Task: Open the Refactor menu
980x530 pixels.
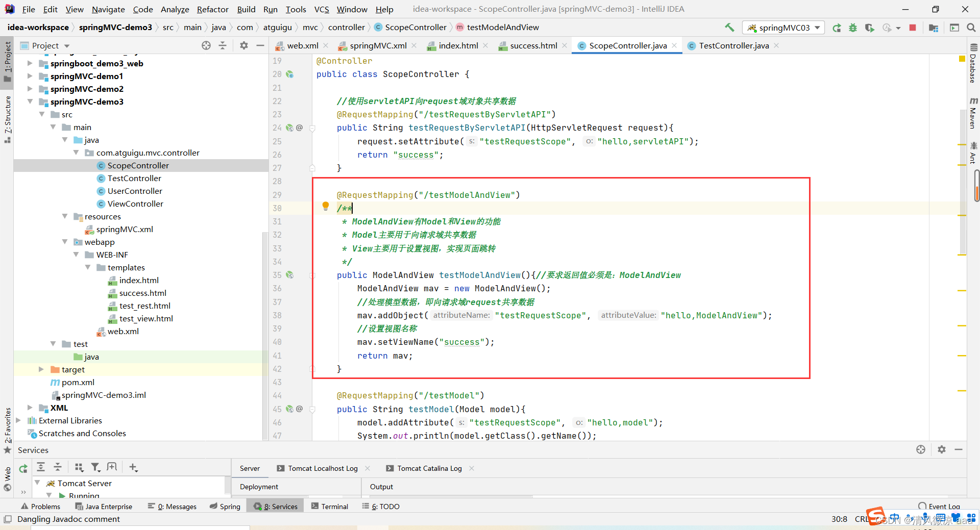Action: pyautogui.click(x=212, y=9)
